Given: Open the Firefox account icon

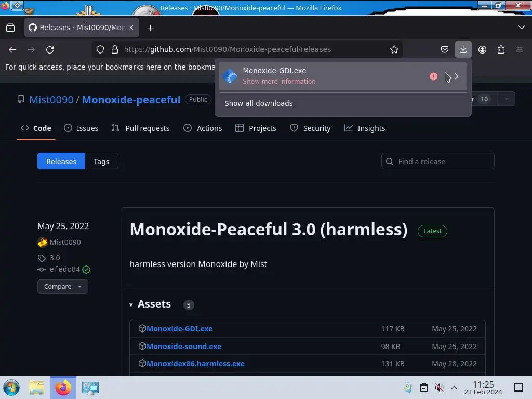Looking at the screenshot, I should [482, 49].
